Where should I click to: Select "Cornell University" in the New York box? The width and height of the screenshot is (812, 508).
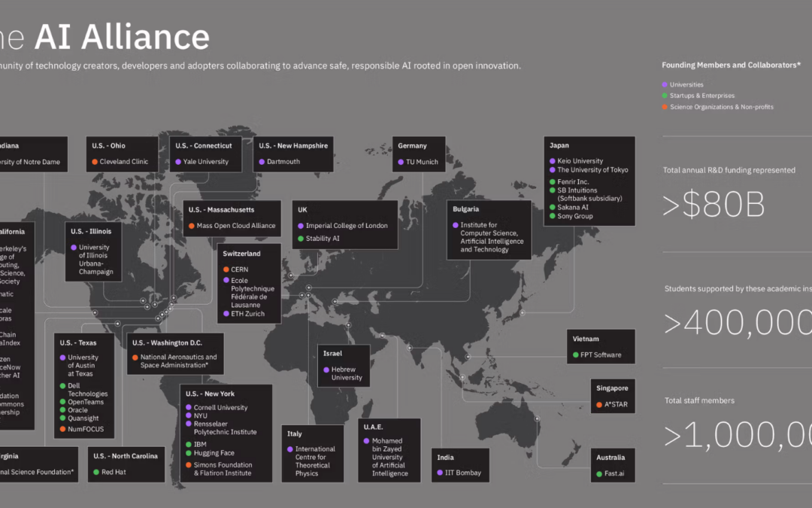pos(220,407)
